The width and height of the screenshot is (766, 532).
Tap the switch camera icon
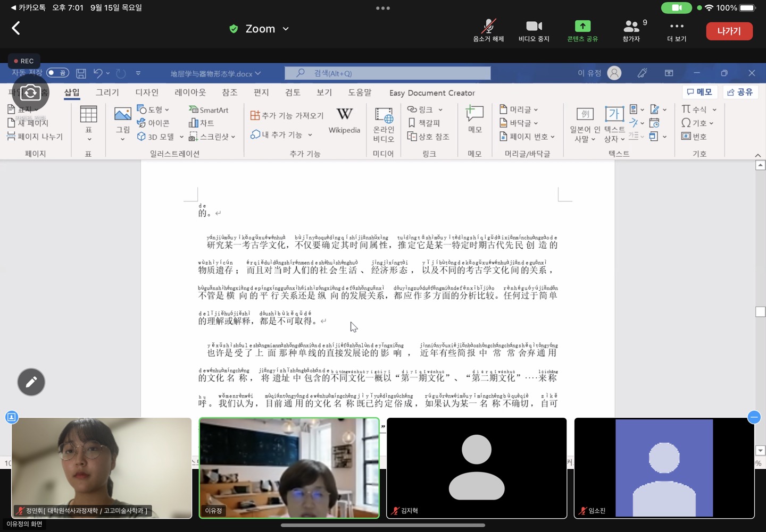[x=30, y=93]
